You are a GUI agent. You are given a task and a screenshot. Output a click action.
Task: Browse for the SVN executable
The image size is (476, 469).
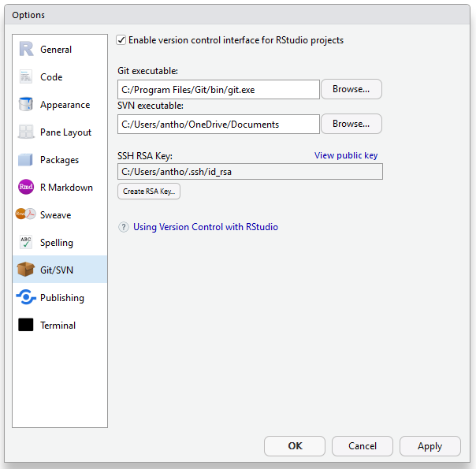[x=351, y=124]
